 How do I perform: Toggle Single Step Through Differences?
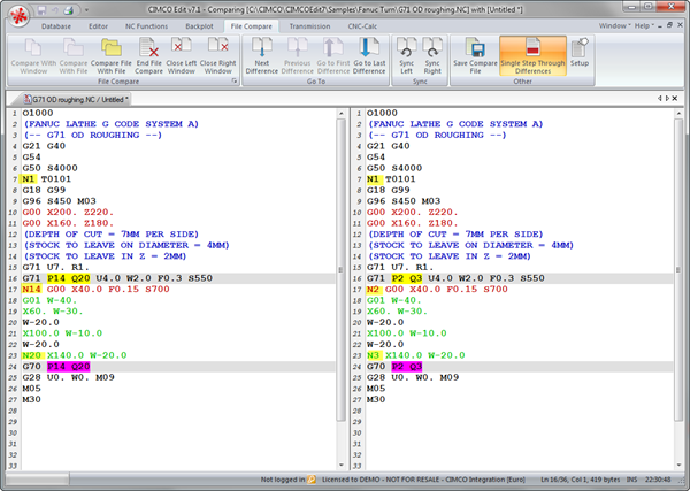tap(533, 56)
